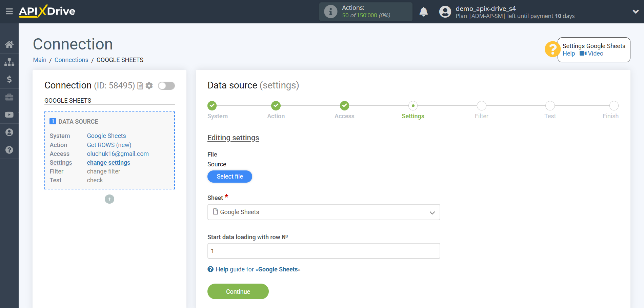
Task: Open the briefcase icon in sidebar
Action: (x=9, y=97)
